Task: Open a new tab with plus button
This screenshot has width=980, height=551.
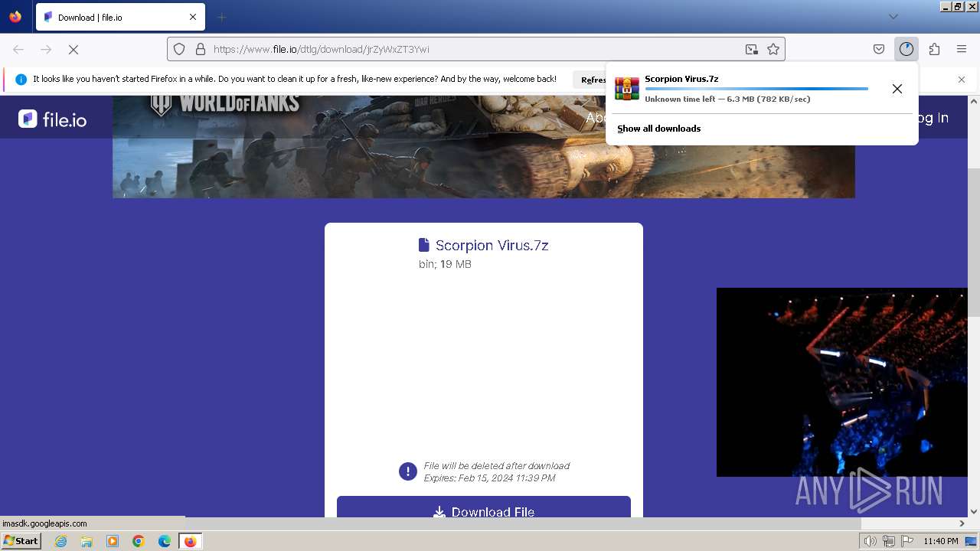Action: pos(221,17)
